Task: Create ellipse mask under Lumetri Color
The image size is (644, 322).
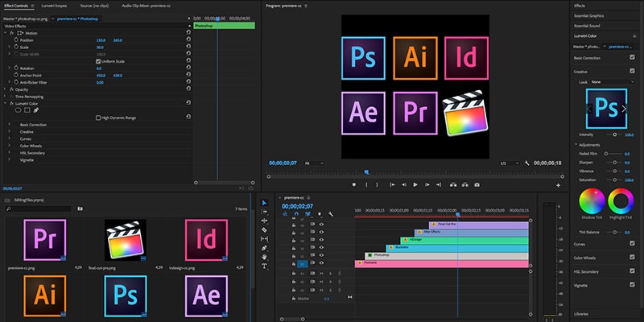Action: point(18,110)
